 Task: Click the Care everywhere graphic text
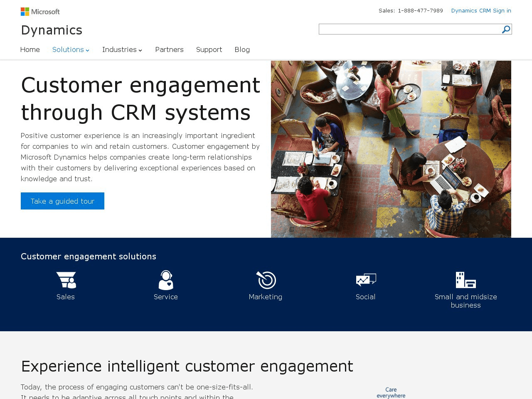[391, 393]
